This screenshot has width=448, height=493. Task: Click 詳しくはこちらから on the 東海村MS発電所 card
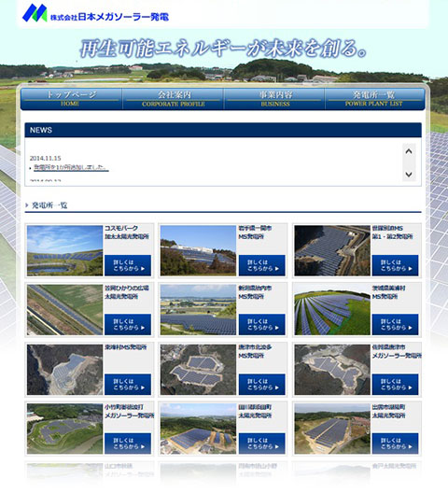128,384
